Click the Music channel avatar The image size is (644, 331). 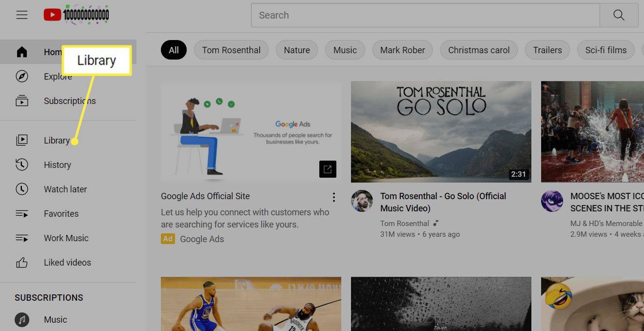pyautogui.click(x=22, y=320)
